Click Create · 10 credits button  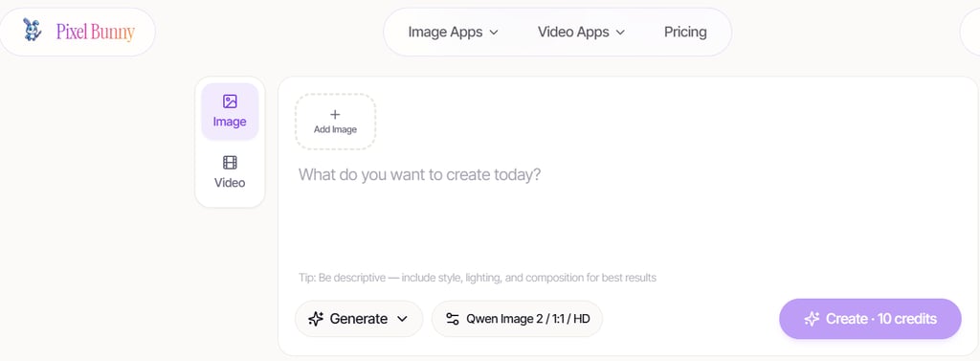(x=870, y=319)
